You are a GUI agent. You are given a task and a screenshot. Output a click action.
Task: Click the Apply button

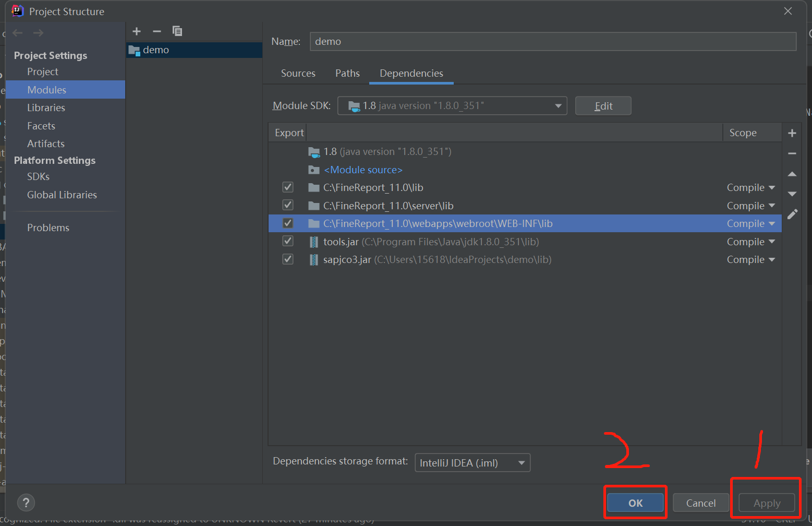pyautogui.click(x=767, y=503)
